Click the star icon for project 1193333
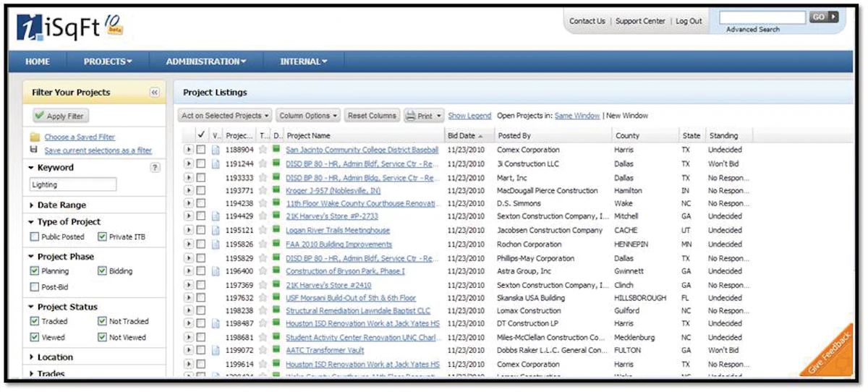The image size is (868, 392). tap(263, 177)
